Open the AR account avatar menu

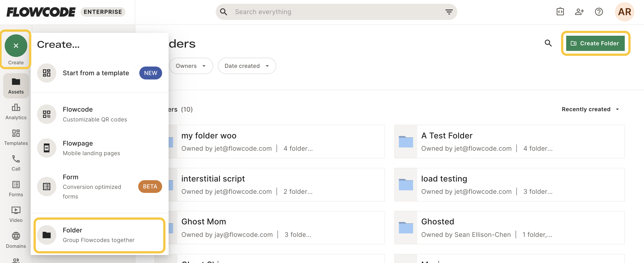(x=624, y=12)
